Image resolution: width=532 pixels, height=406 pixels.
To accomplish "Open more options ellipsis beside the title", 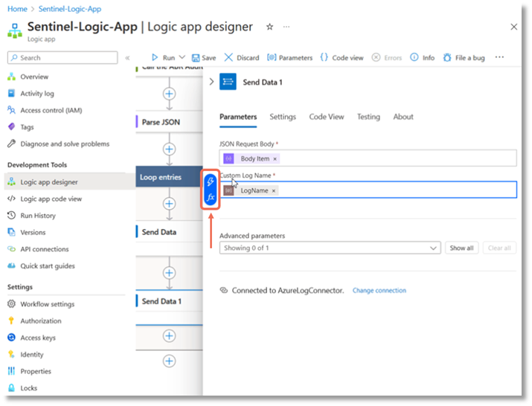I will (x=286, y=27).
